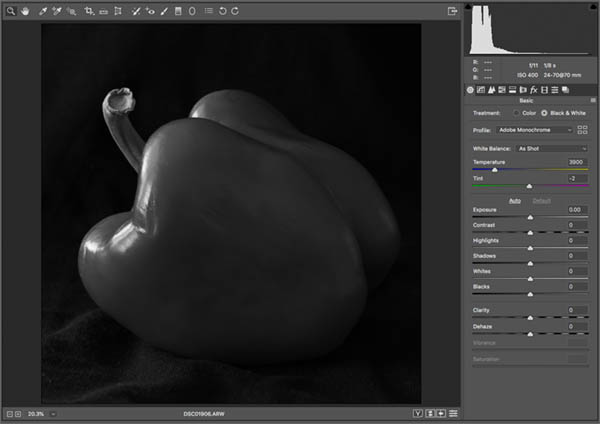Image resolution: width=600 pixels, height=424 pixels.
Task: Cycle before/after views Y button
Action: click(x=418, y=413)
